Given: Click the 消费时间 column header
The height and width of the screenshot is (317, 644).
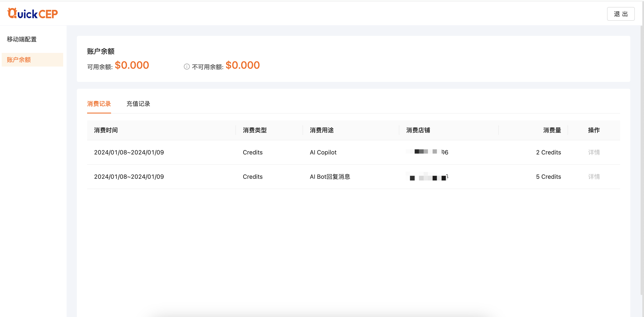Looking at the screenshot, I should (106, 130).
